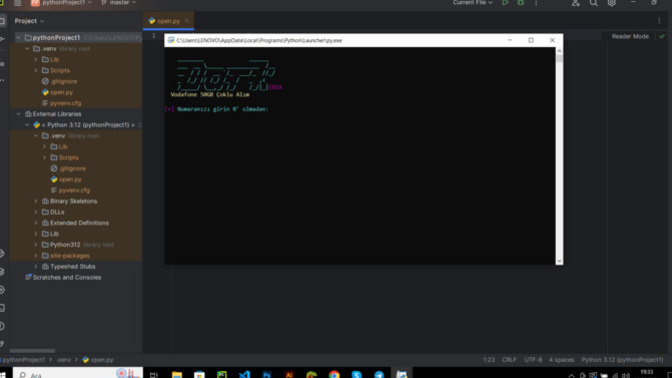Open Task View on taskbar
This screenshot has width=672, height=378.
coord(154,375)
